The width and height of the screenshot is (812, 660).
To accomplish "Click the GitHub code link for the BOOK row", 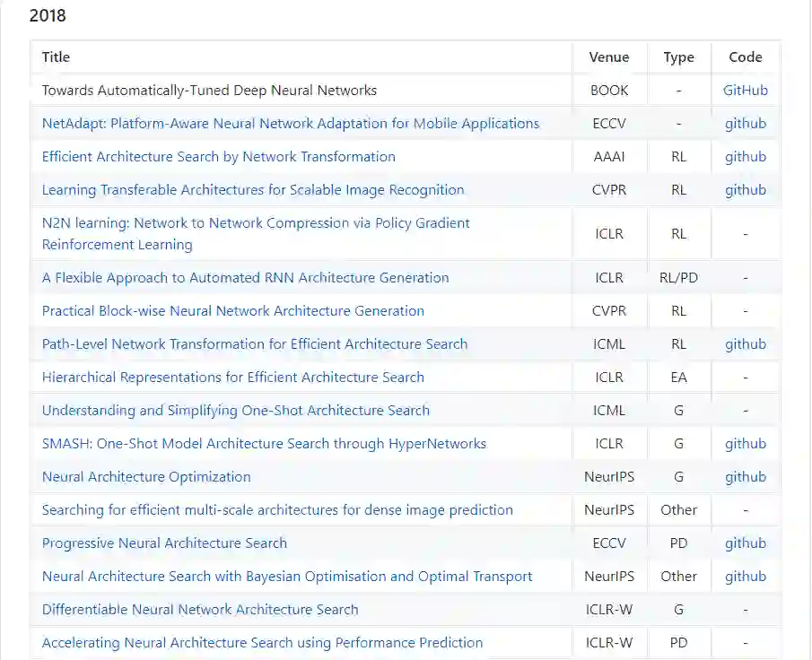I will 746,91.
